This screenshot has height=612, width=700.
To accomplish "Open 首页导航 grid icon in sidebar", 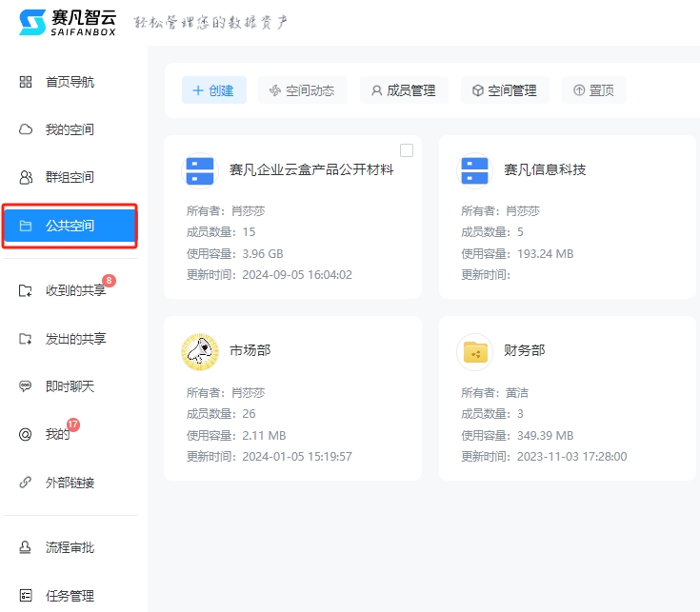I will [26, 82].
